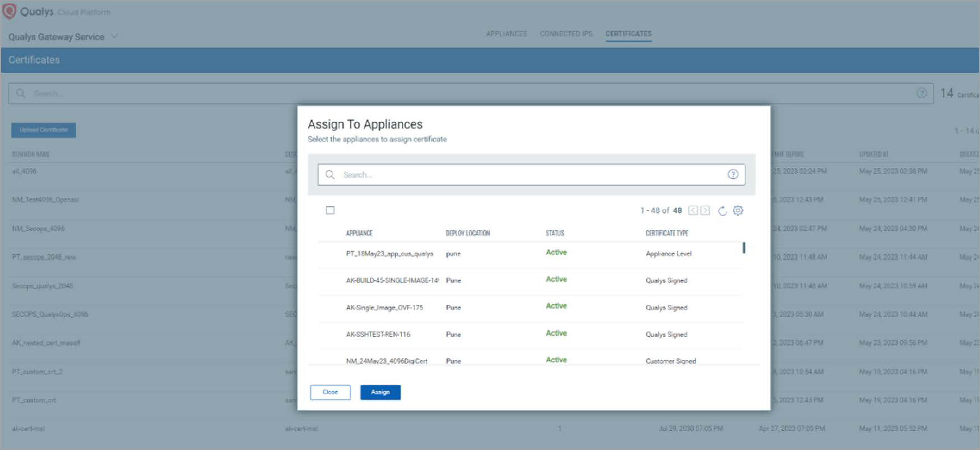Tick the select-all appliances checkbox
The height and width of the screenshot is (450, 980).
point(330,210)
